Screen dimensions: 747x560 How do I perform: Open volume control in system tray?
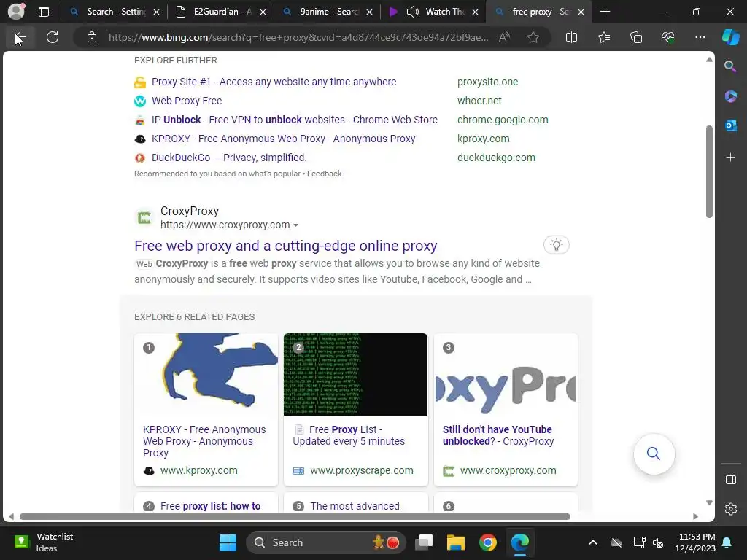click(658, 542)
